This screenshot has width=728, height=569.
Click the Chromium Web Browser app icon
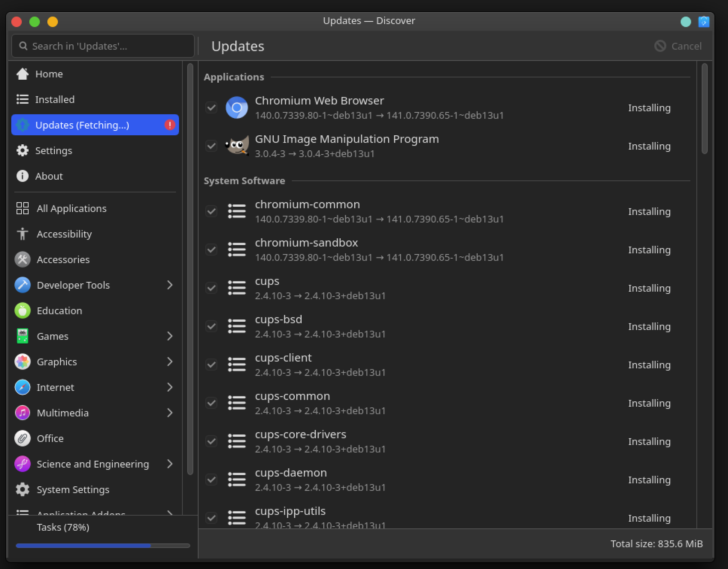[237, 107]
